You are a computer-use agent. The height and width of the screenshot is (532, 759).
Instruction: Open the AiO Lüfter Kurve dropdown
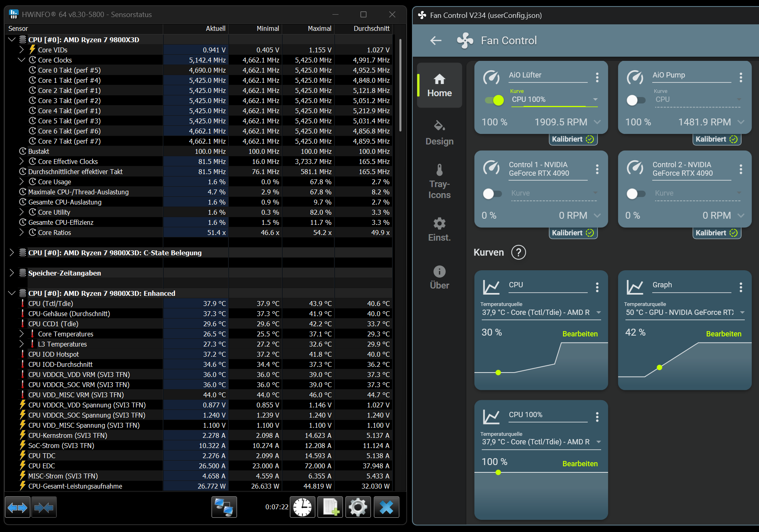(x=554, y=99)
